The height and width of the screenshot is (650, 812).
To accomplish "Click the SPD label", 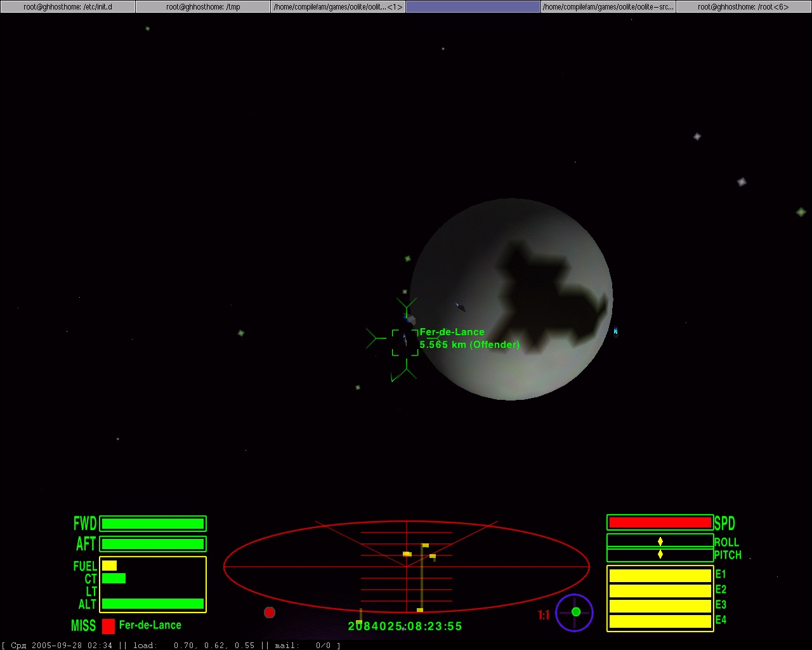I will [724, 524].
